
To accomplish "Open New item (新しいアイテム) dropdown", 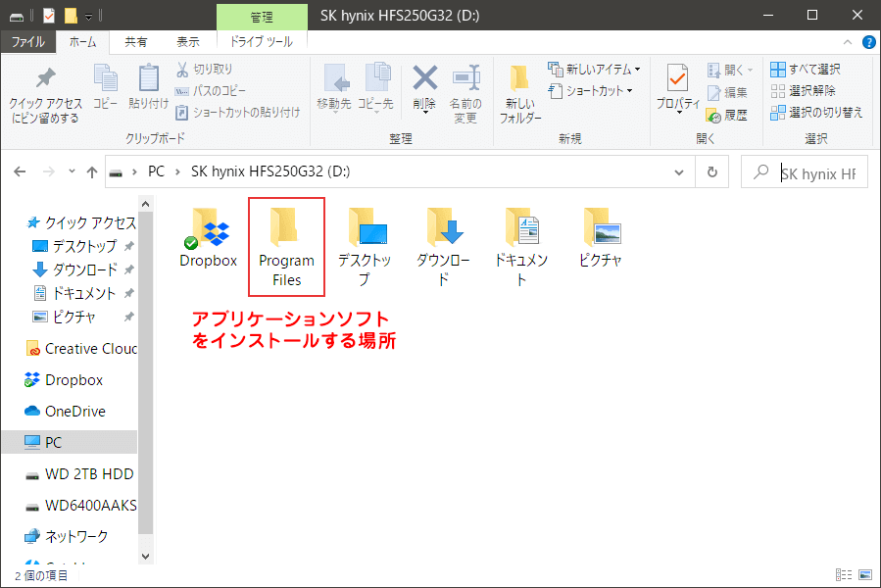I will [x=595, y=70].
